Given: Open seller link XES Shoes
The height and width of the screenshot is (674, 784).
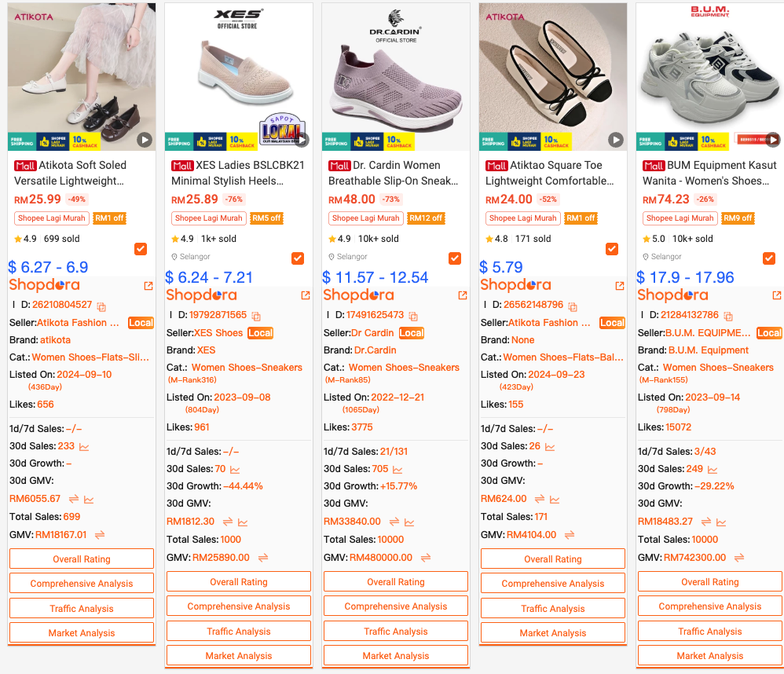Looking at the screenshot, I should coord(218,333).
